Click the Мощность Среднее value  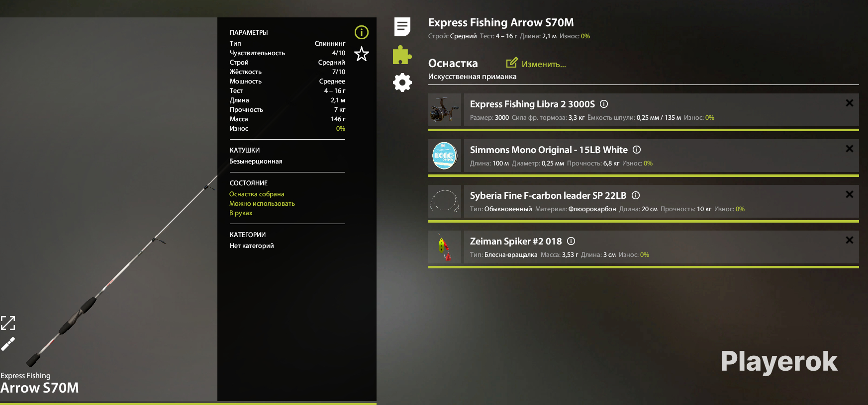pos(332,81)
